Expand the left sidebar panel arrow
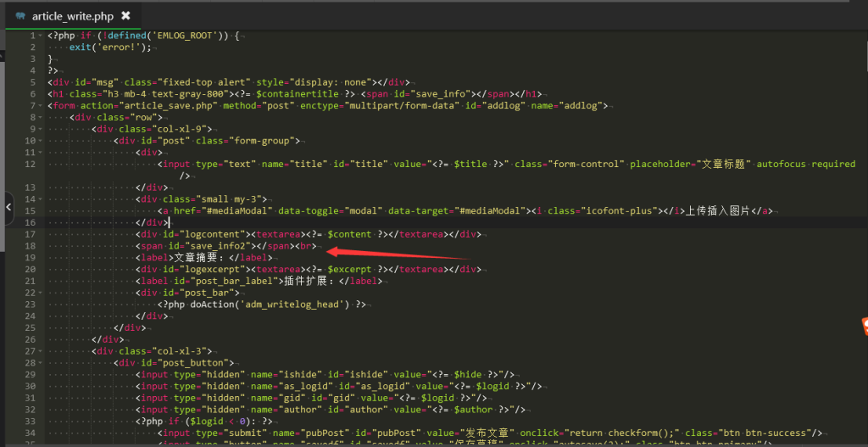The height and width of the screenshot is (447, 868). [x=8, y=205]
